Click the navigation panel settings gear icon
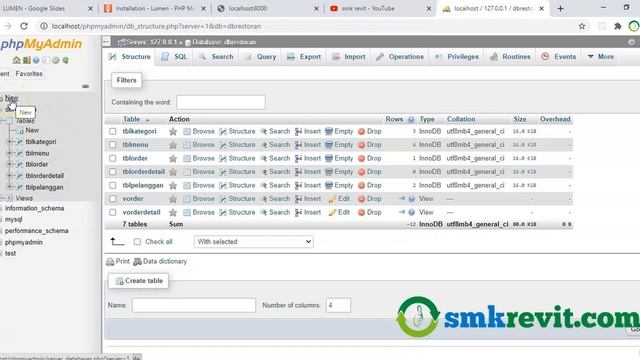The width and height of the screenshot is (640, 360). [x=56, y=60]
